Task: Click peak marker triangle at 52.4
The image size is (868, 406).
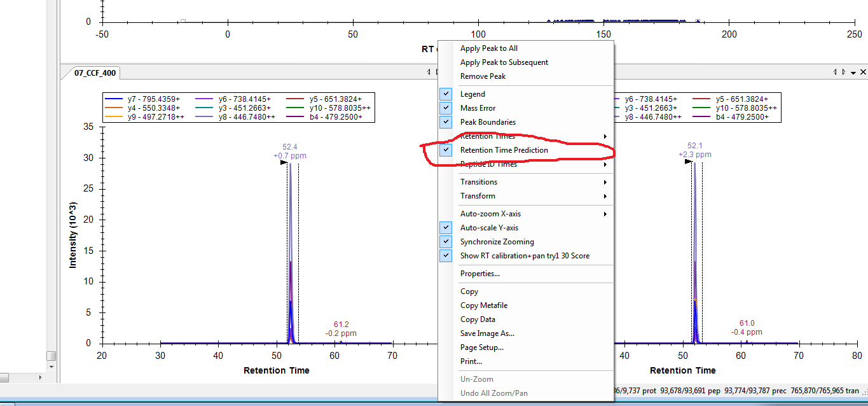Action: (x=284, y=162)
